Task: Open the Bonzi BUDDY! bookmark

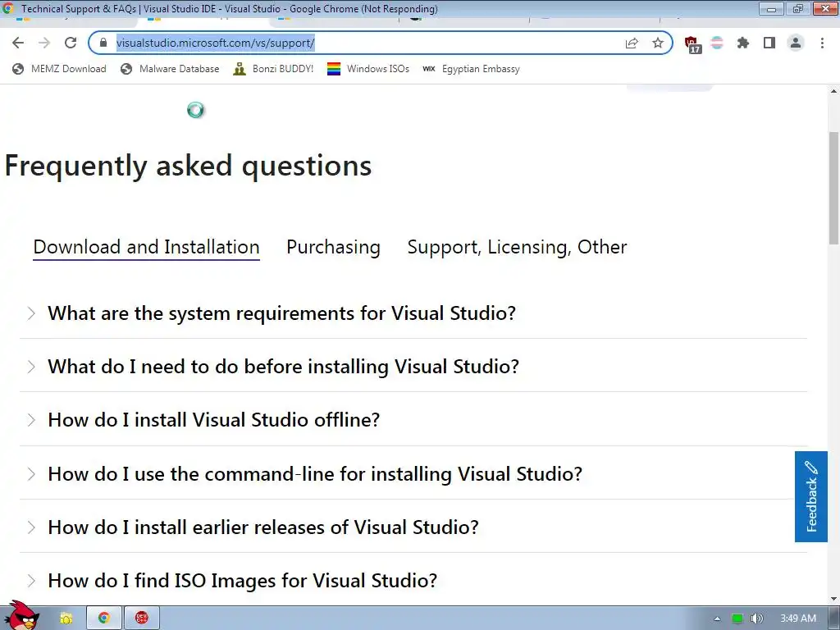Action: tap(273, 69)
